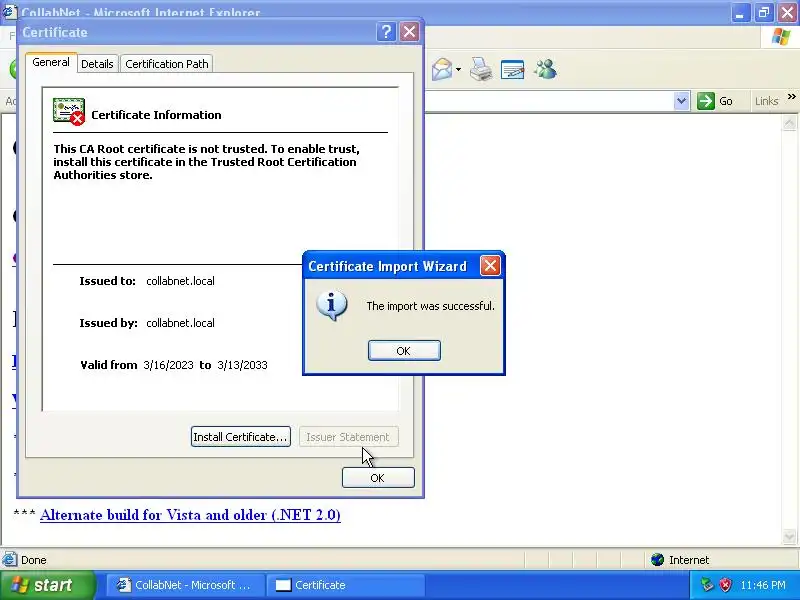Click the 3/16/2023 valid from date
Screen dimensions: 800x600
(168, 365)
